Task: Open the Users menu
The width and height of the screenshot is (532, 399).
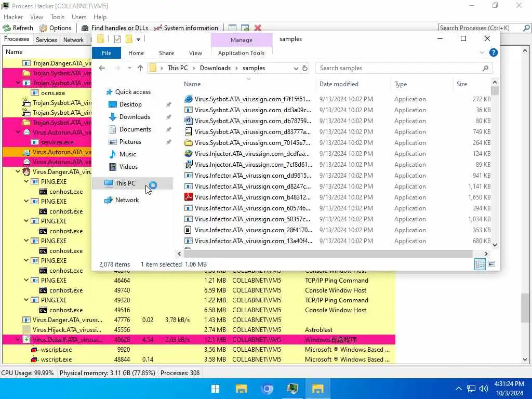Action: [79, 17]
